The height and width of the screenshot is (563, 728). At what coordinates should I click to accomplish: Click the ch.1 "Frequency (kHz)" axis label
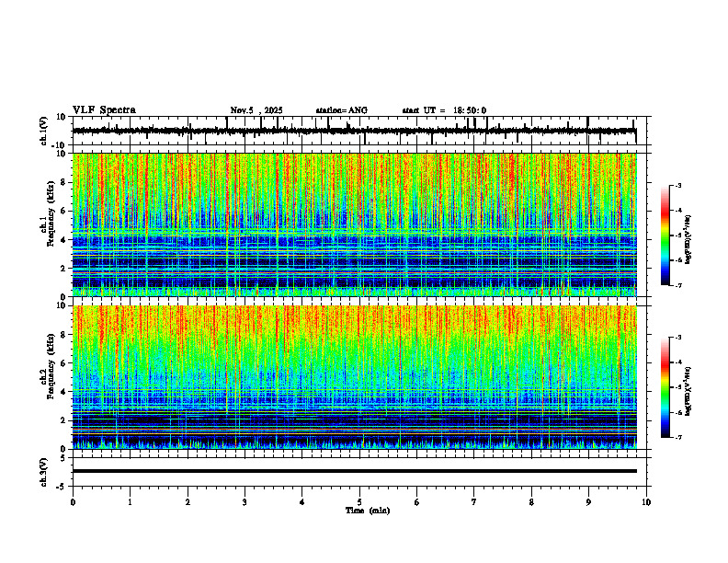point(51,213)
